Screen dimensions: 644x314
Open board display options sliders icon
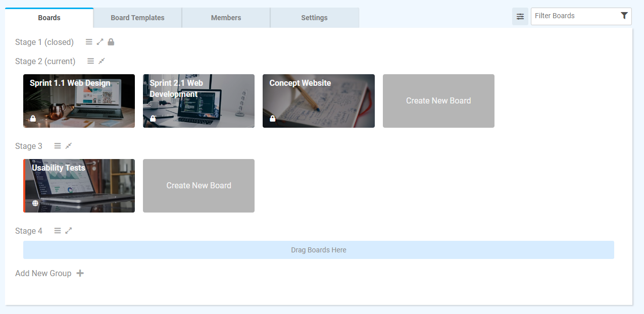pyautogui.click(x=520, y=16)
